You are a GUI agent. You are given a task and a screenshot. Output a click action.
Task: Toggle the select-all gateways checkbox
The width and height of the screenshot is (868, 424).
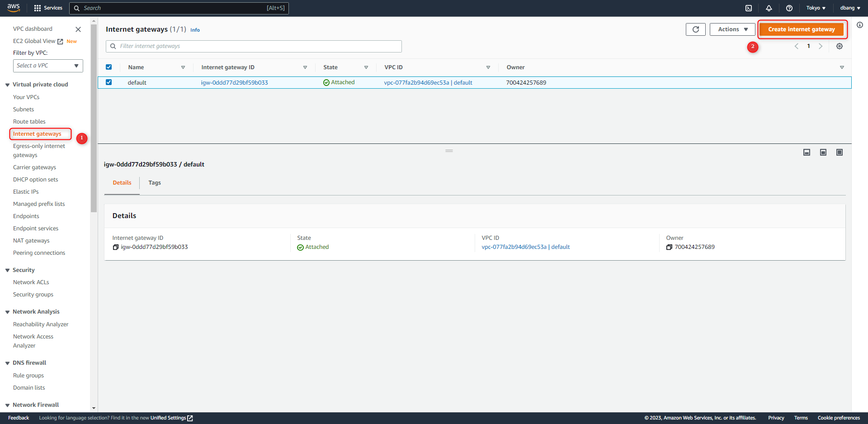[109, 67]
